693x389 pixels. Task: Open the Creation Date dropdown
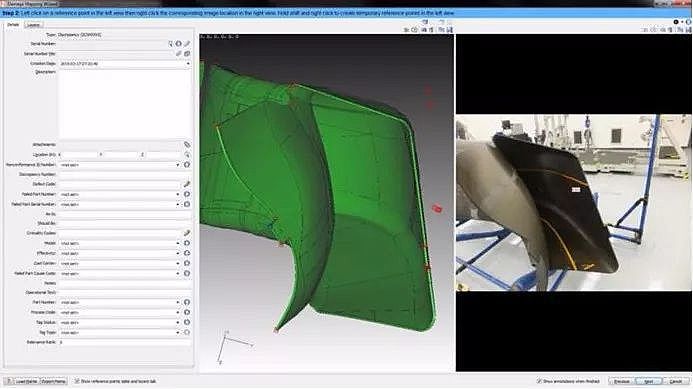(188, 64)
